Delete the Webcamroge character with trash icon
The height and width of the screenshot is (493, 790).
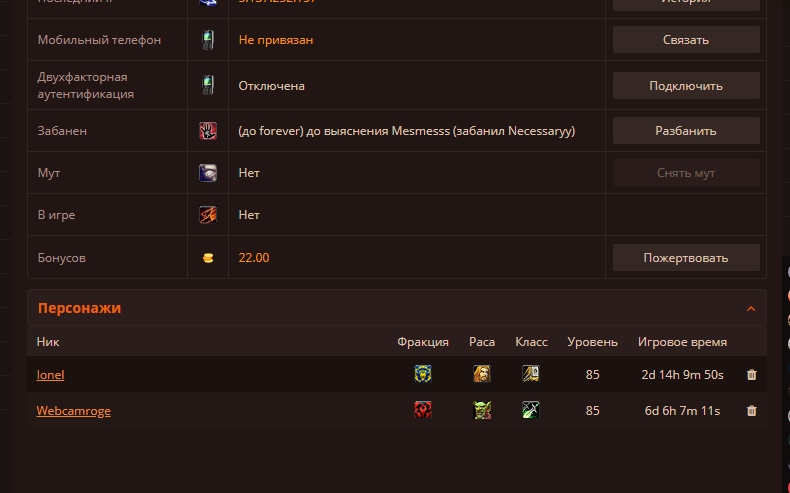(751, 411)
